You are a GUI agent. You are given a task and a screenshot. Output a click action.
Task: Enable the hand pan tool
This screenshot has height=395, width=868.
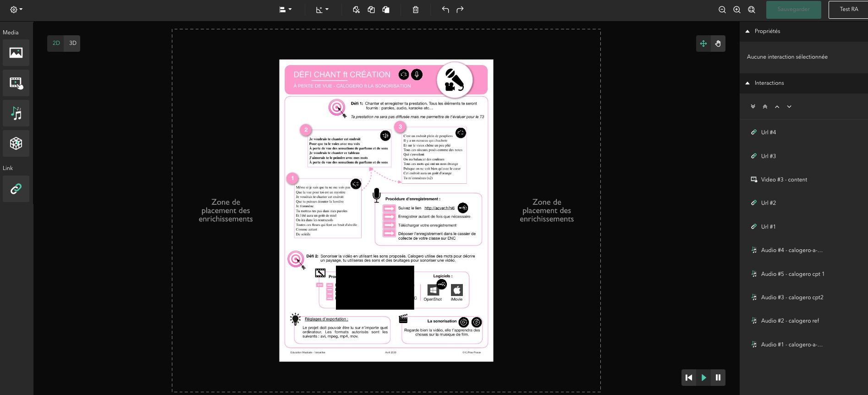click(718, 44)
